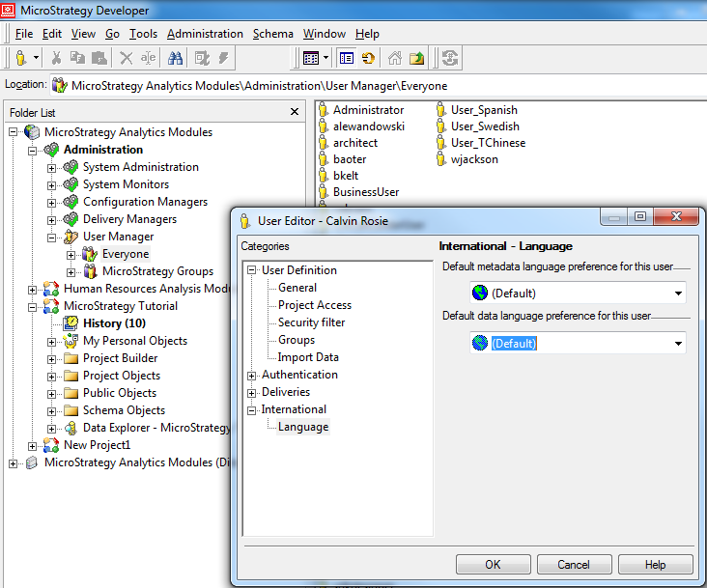Select Security filter in Categories tree
This screenshot has width=707, height=588.
311,322
